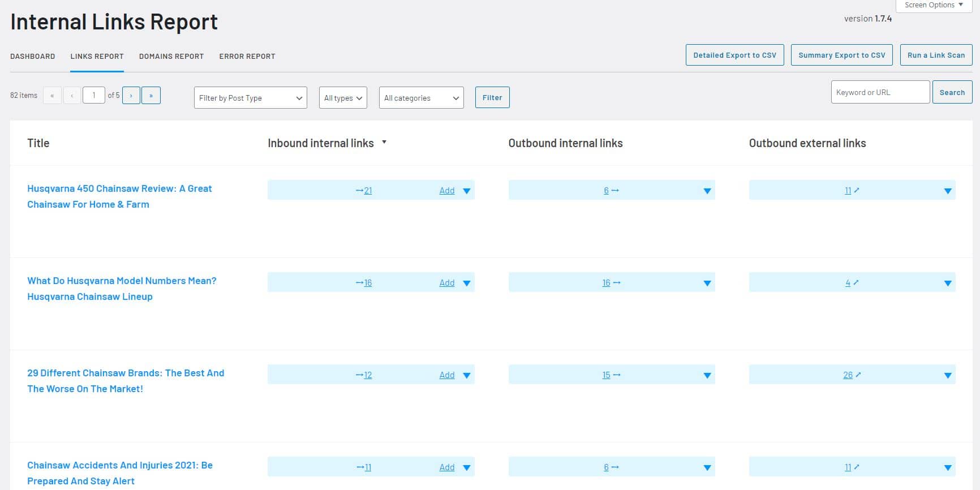
Task: Open Filter by Post Type dropdown
Action: tap(251, 98)
